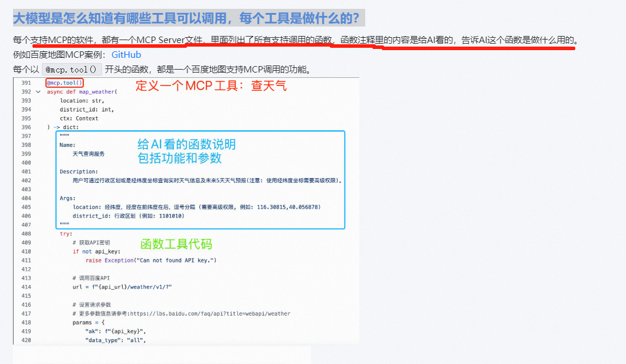Click the raise Exception code line

point(151,260)
